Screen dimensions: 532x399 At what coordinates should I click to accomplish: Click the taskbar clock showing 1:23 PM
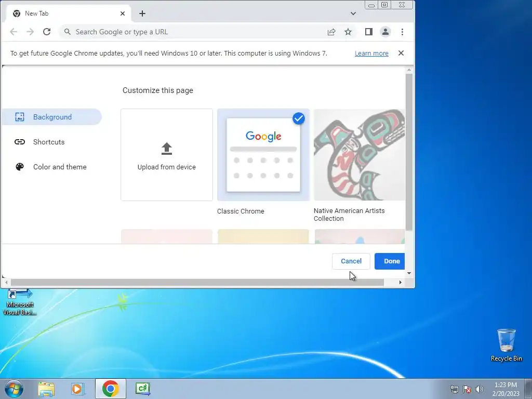[x=506, y=389]
